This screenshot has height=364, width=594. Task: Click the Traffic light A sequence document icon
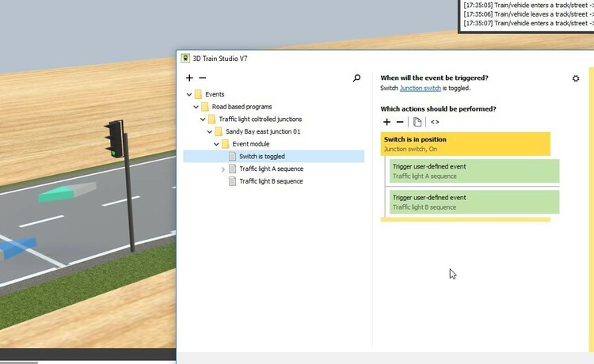[233, 169]
